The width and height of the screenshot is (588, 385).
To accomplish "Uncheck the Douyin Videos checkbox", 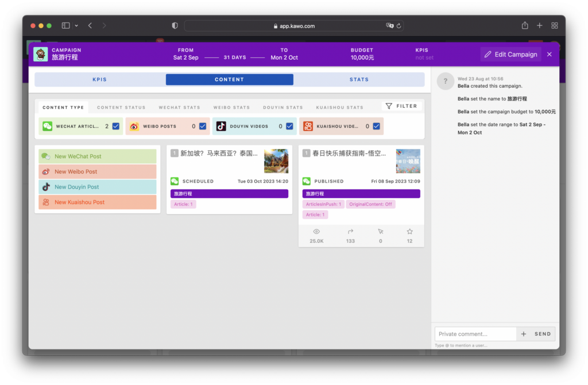I will [289, 126].
